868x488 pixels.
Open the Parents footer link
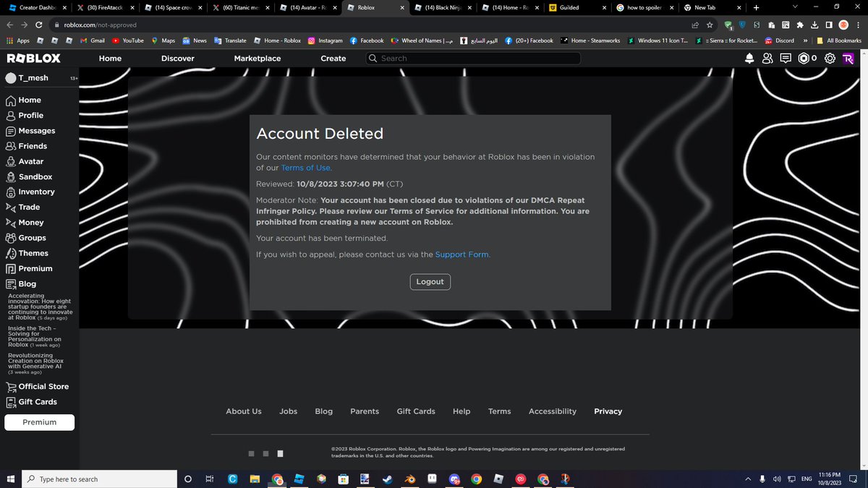pos(365,411)
